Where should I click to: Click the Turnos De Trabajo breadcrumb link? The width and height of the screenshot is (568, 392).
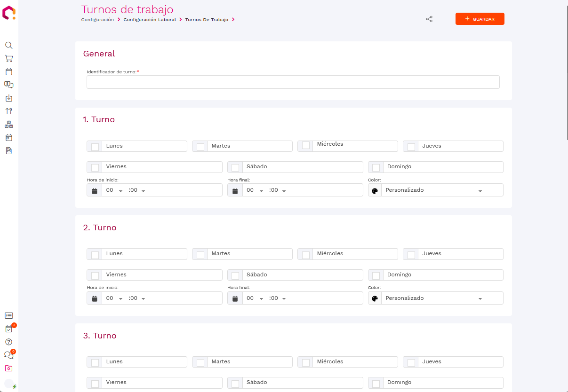coord(207,20)
